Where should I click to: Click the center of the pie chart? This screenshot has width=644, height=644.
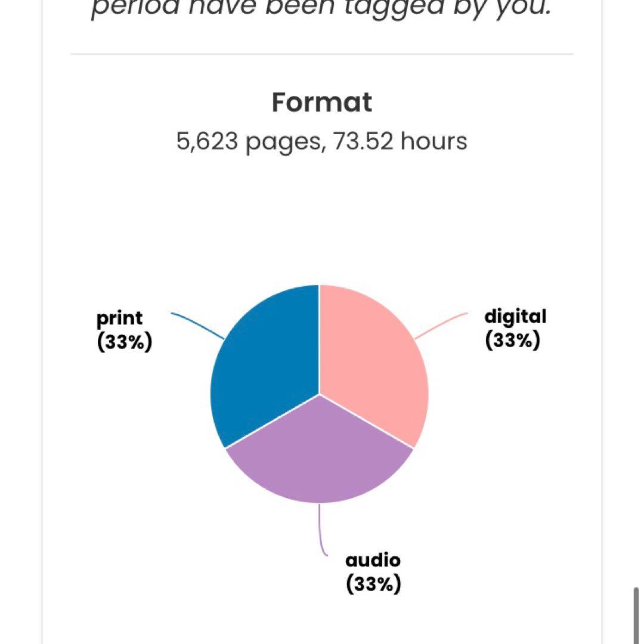click(320, 394)
